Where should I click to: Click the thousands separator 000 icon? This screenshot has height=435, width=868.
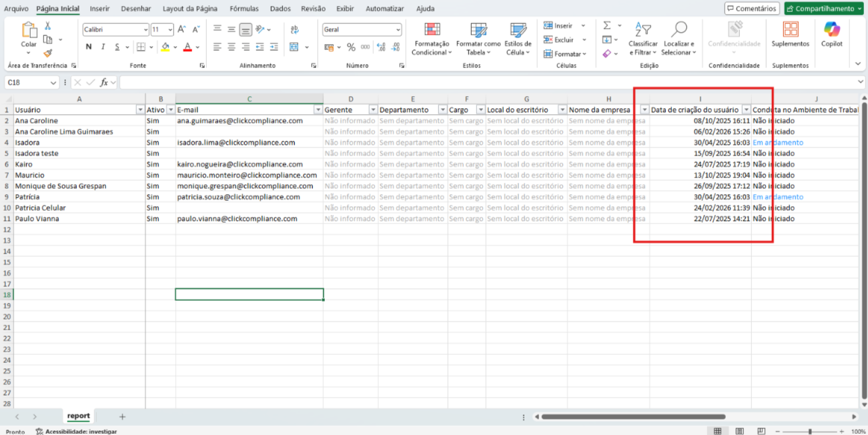[366, 47]
